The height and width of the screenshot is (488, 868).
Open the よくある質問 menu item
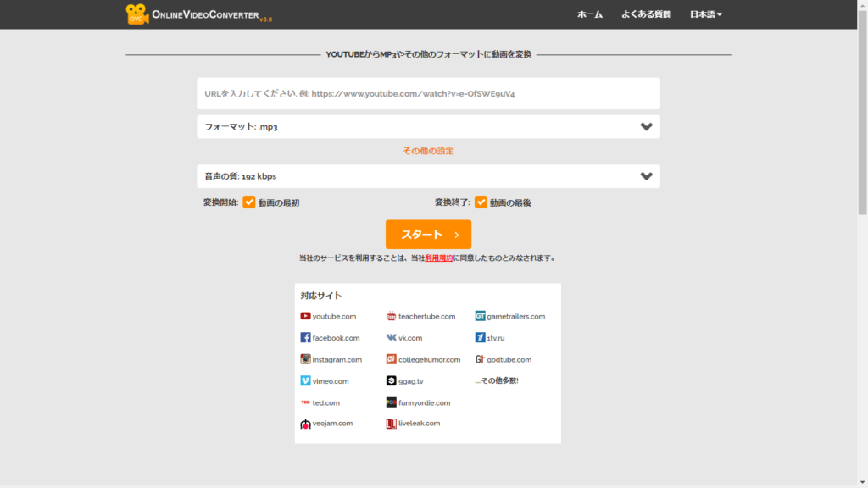coord(646,14)
